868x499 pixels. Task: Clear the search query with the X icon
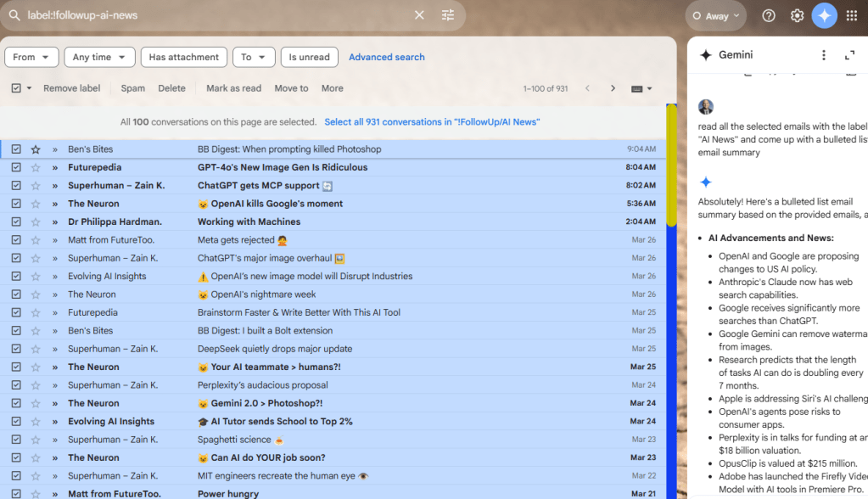[x=419, y=15]
